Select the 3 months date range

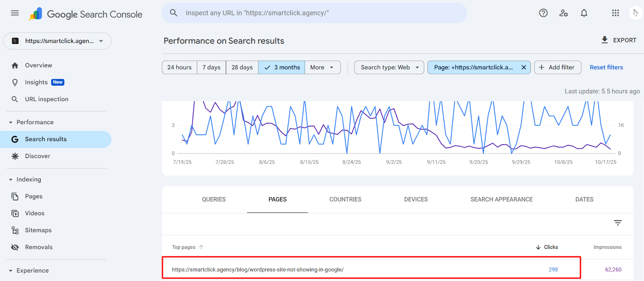click(x=282, y=68)
